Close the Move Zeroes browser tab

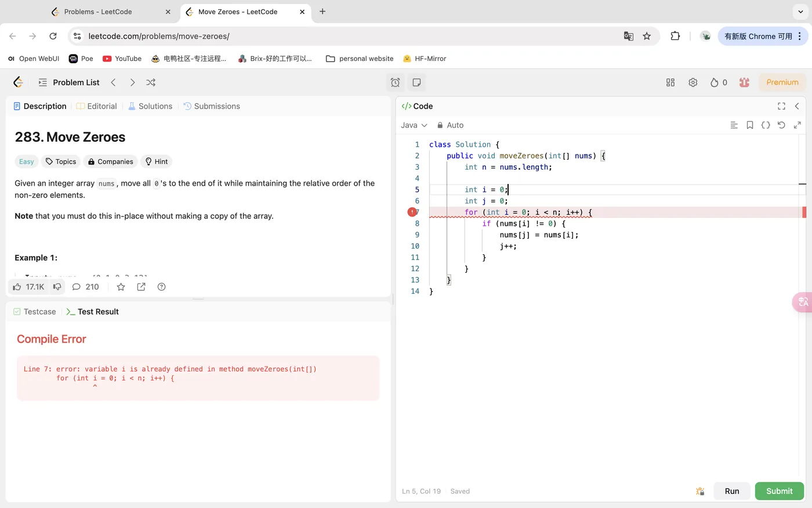coord(302,12)
